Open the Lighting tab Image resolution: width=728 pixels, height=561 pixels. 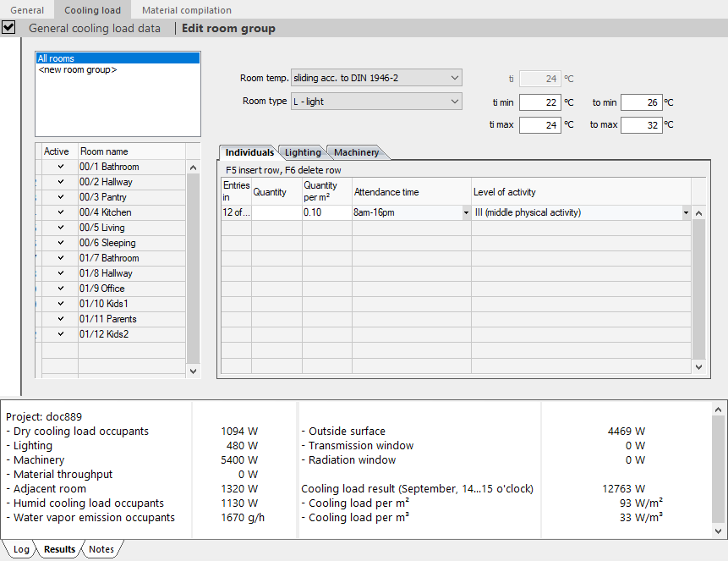(x=303, y=152)
